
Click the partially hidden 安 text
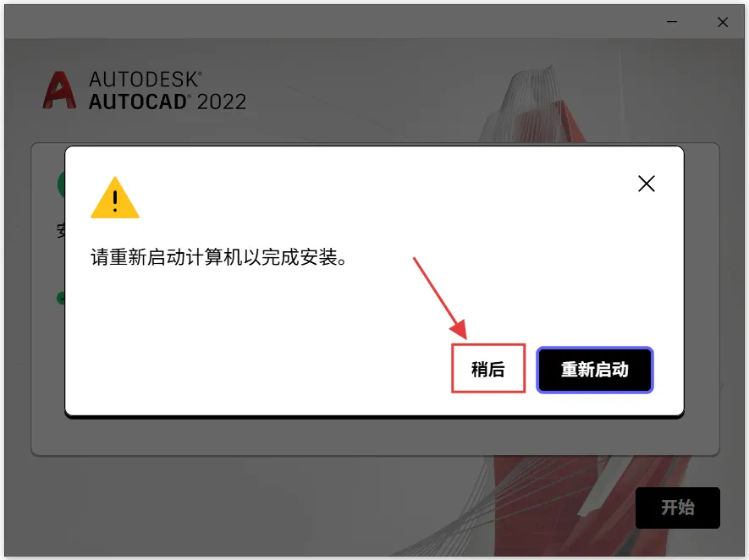pos(61,231)
